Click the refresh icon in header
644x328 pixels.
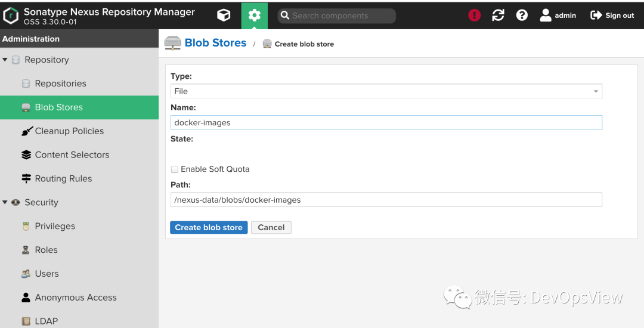498,16
